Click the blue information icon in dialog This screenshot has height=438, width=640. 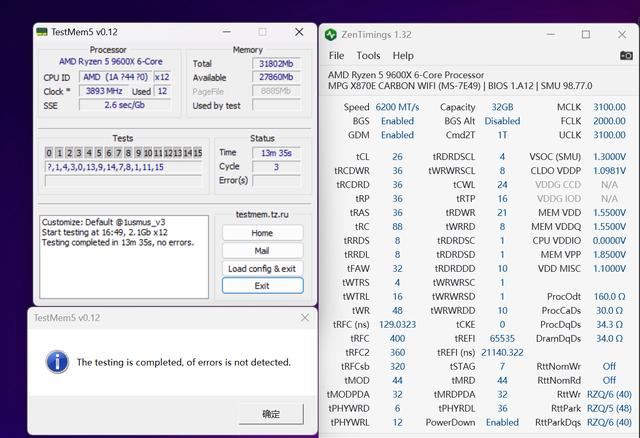coord(57,362)
